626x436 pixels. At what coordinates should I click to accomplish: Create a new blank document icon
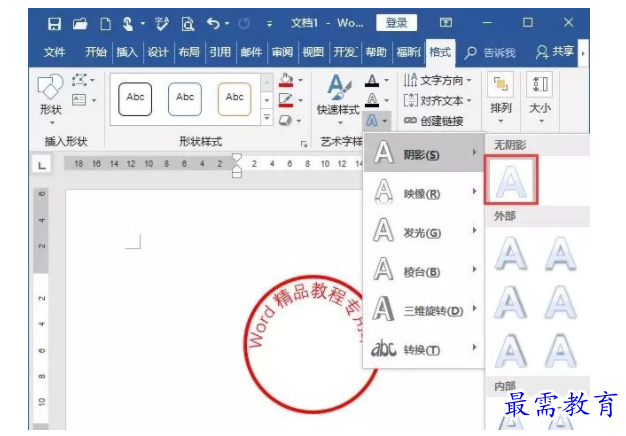pyautogui.click(x=105, y=24)
